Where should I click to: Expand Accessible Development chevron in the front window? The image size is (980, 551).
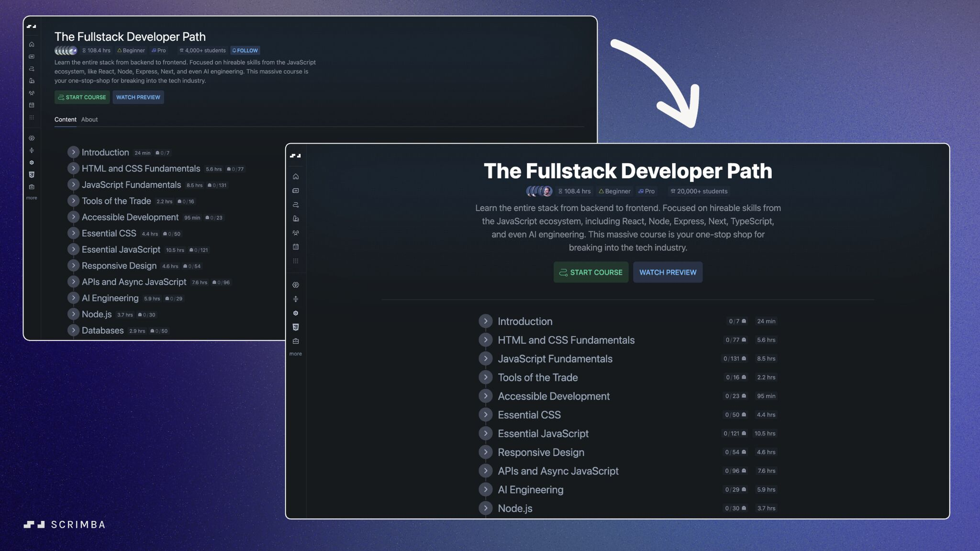pyautogui.click(x=485, y=396)
